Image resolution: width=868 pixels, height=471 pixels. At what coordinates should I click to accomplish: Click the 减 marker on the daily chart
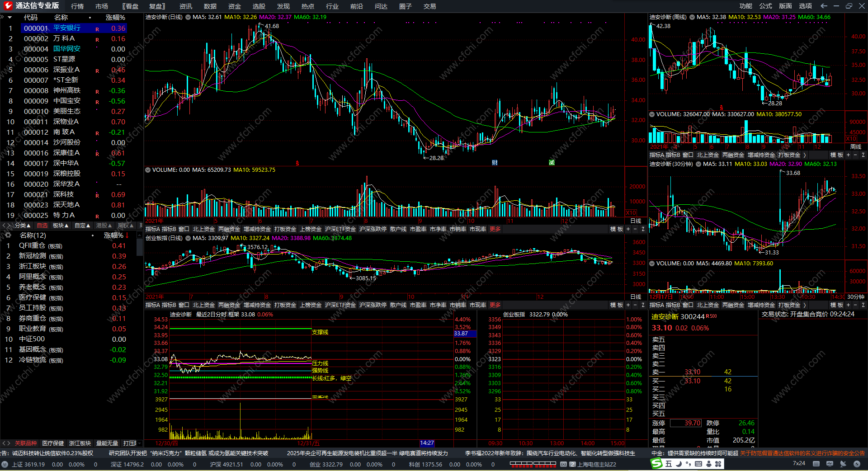click(552, 163)
